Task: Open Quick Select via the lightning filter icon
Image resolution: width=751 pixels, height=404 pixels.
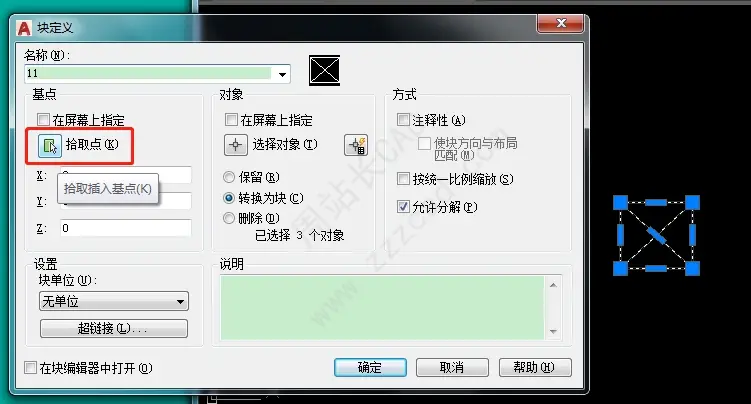Action: [x=356, y=145]
